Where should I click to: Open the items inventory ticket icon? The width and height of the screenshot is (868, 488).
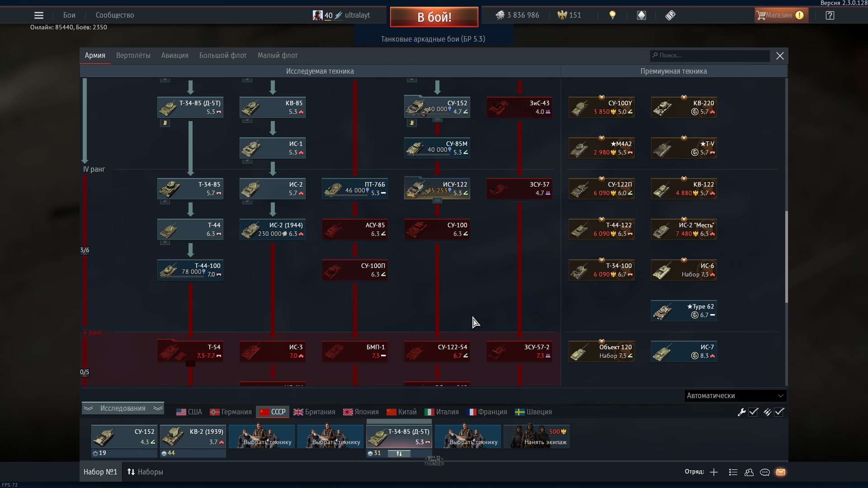click(670, 15)
